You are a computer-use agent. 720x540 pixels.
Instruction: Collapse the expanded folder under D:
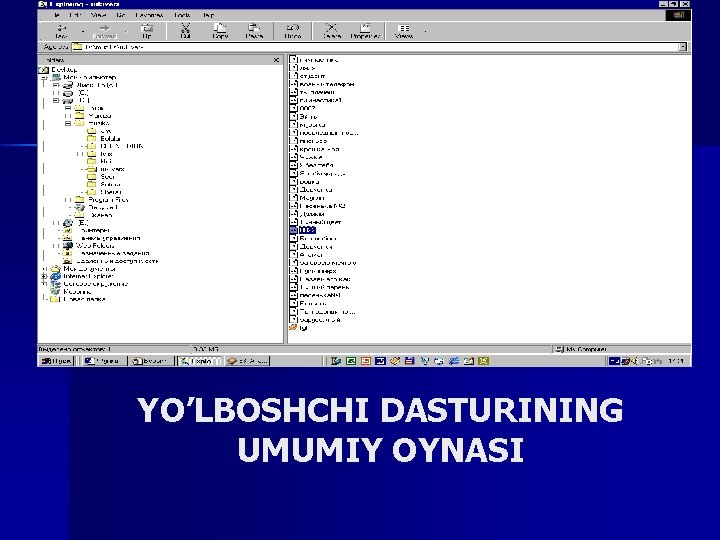[x=68, y=124]
